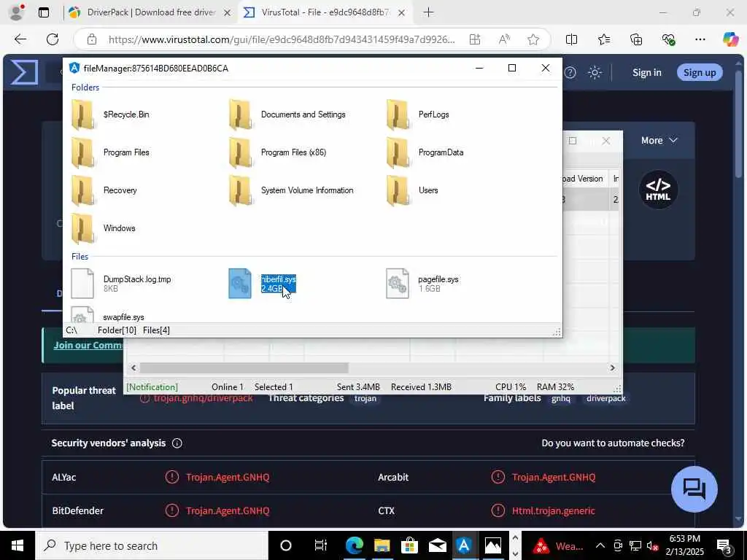Screen dimensions: 747x560
Task: Click the trojan.gnhq/driverpack threat label
Action: 203,399
